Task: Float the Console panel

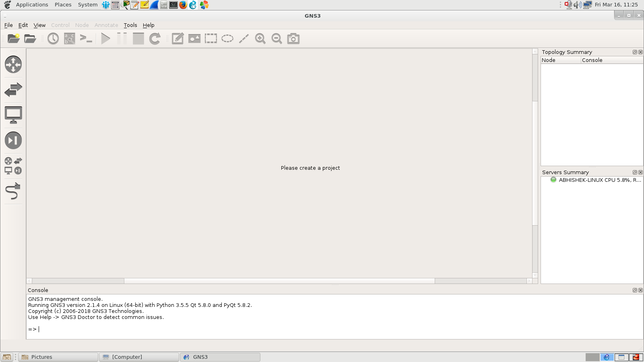Action: click(x=635, y=290)
